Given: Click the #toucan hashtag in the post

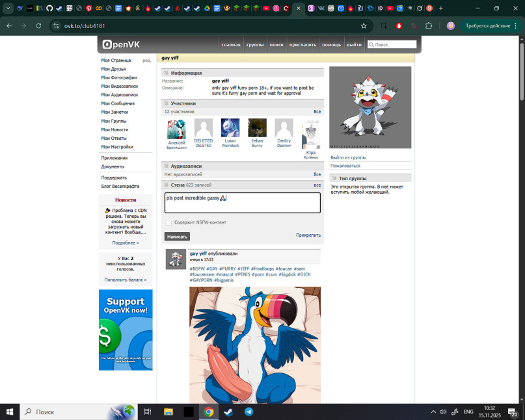Looking at the screenshot, I should pyautogui.click(x=284, y=269).
